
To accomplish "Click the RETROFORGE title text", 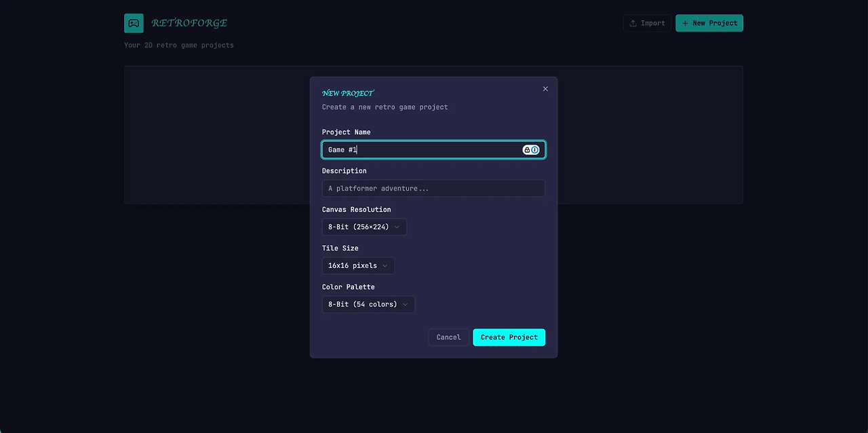I will coord(189,23).
